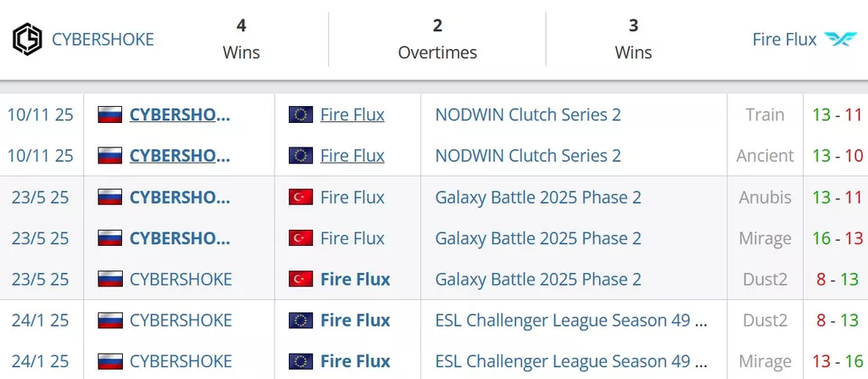Click Russian flag in 23/5 Dust2 row
This screenshot has width=868, height=379.
[x=110, y=279]
